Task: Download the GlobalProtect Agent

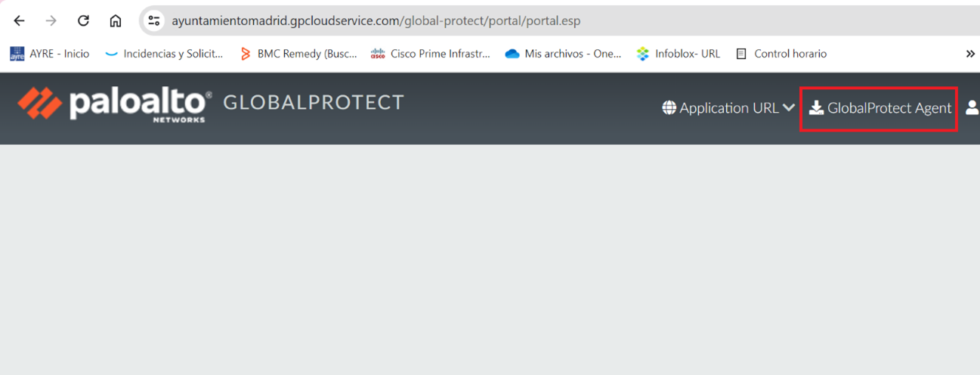Action: 880,108
